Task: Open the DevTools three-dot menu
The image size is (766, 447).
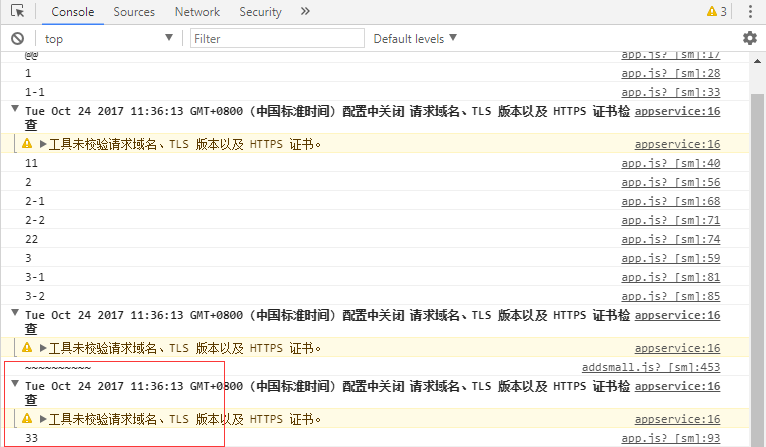Action: [749, 12]
